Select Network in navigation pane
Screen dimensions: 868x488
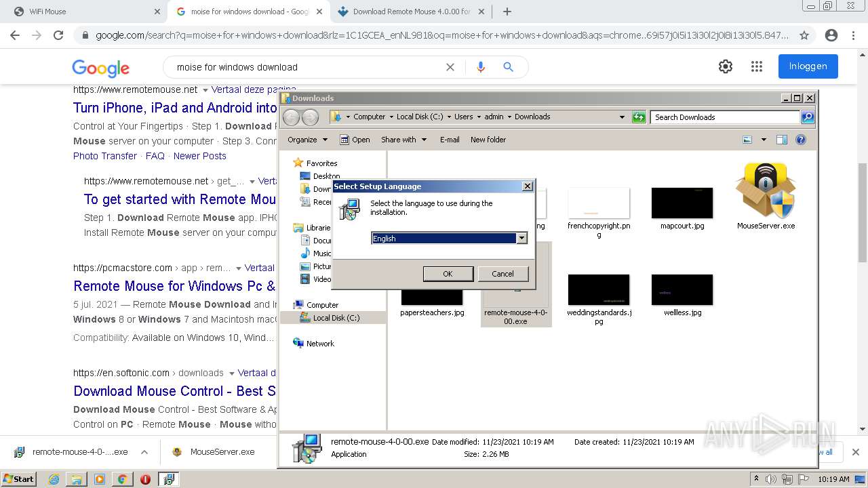click(320, 344)
